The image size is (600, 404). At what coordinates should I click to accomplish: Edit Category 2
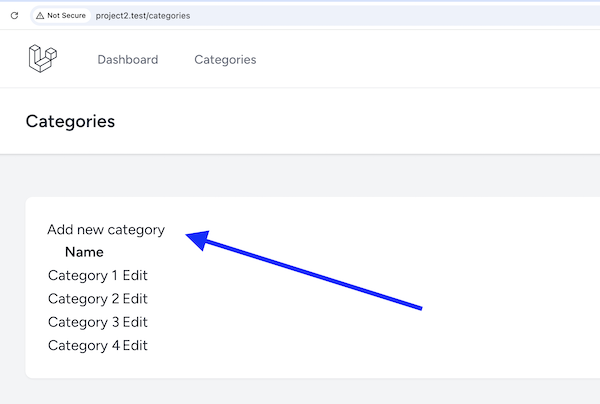(135, 298)
